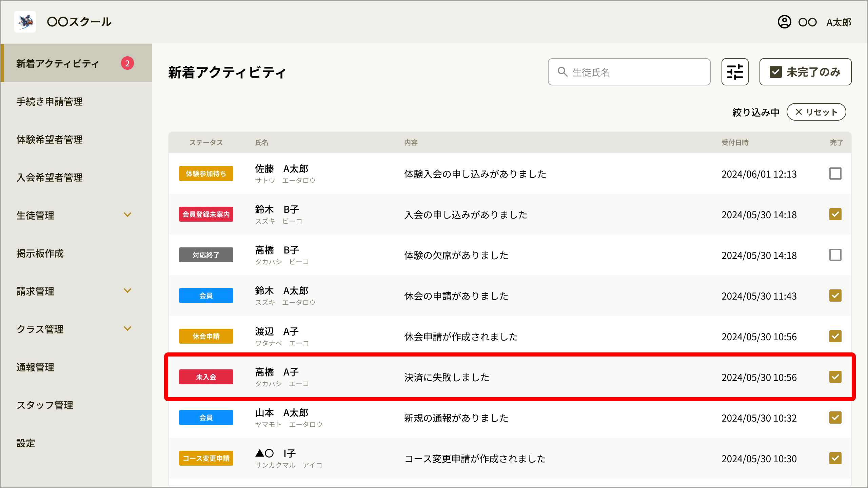Viewport: 868px width, 488px height.
Task: Click the 受付日時 column header
Action: (735, 143)
